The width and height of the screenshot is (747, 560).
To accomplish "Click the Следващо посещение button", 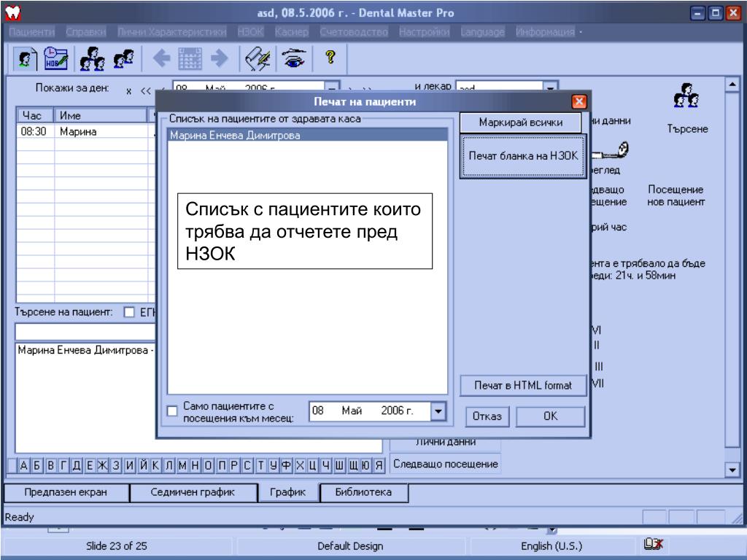I will (446, 464).
